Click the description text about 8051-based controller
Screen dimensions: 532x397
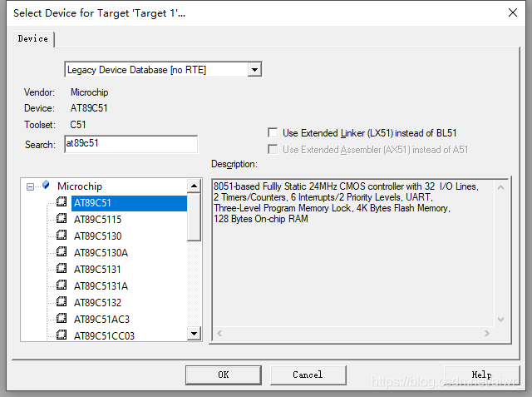(x=346, y=203)
